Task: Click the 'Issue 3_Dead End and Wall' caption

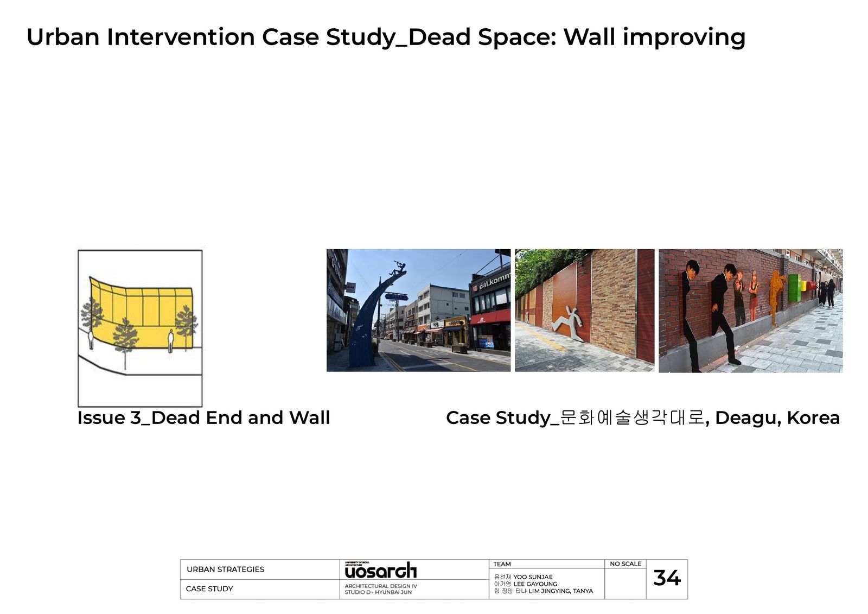Action: click(203, 417)
